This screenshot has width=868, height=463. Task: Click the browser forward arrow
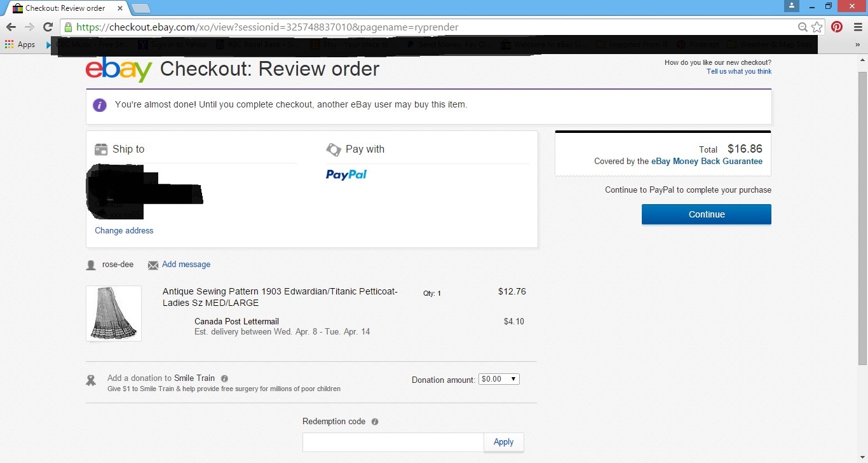[29, 27]
